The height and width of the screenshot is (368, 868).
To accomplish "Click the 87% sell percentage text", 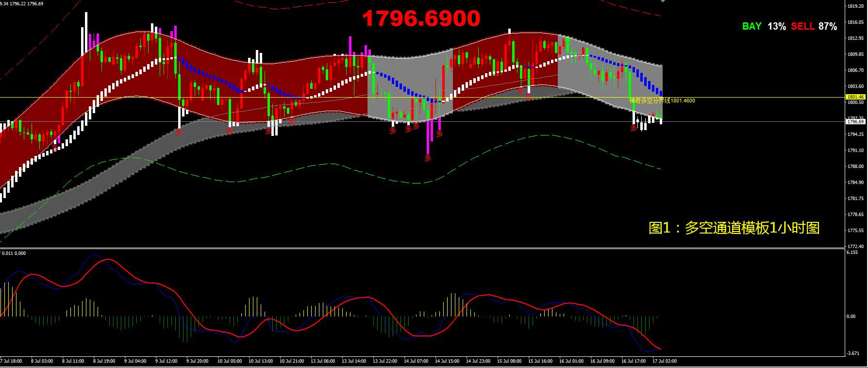I will coord(828,26).
